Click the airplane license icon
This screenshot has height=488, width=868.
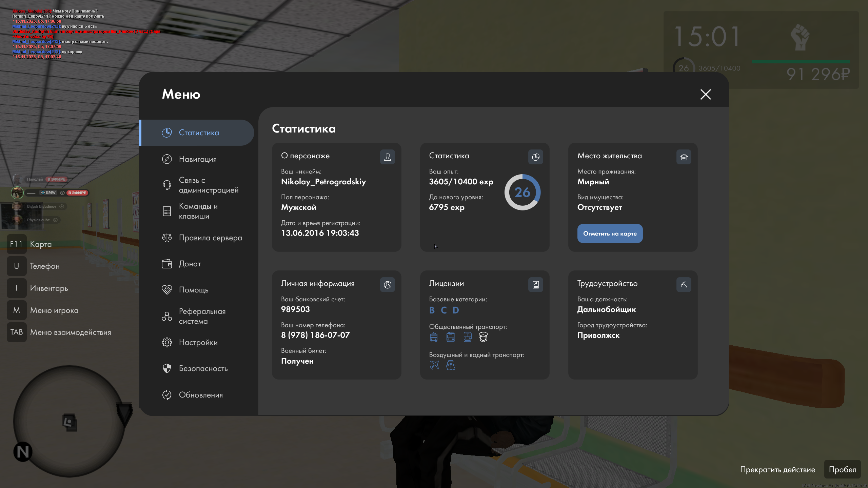click(434, 365)
